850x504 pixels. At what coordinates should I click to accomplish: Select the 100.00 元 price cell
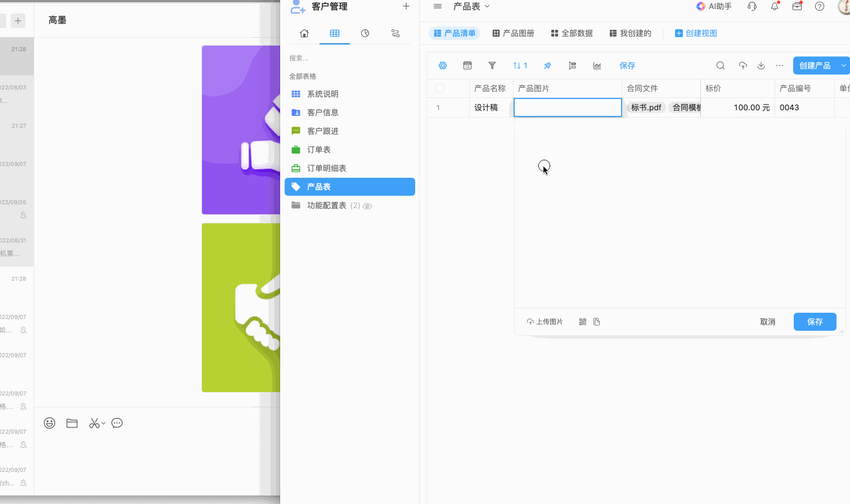click(737, 107)
